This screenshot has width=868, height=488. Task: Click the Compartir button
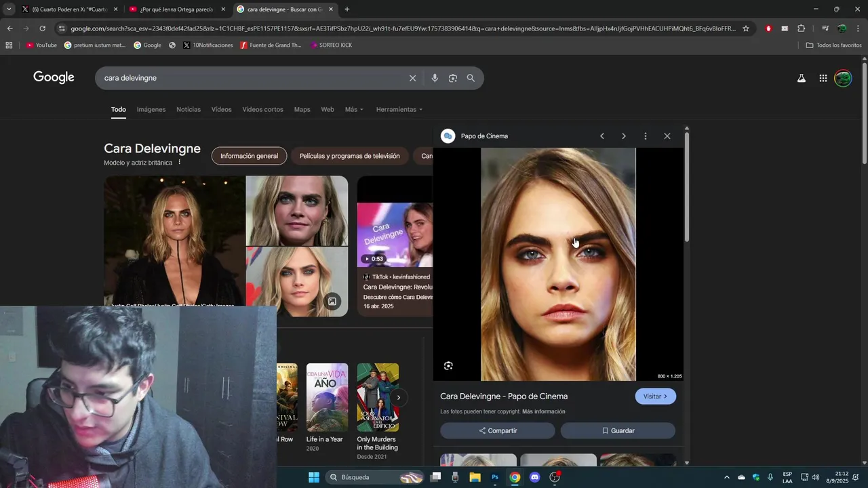point(498,431)
